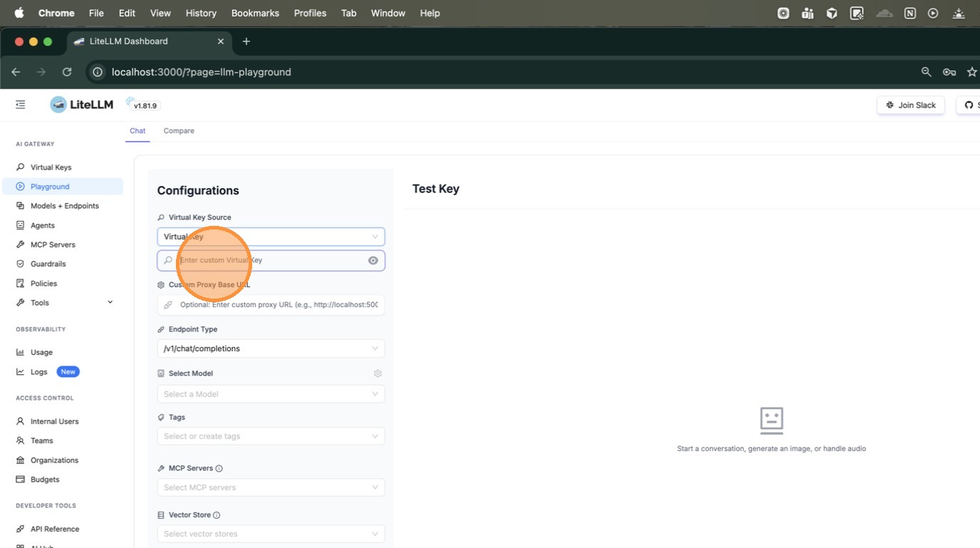
Task: Open the Logs page
Action: coord(38,372)
